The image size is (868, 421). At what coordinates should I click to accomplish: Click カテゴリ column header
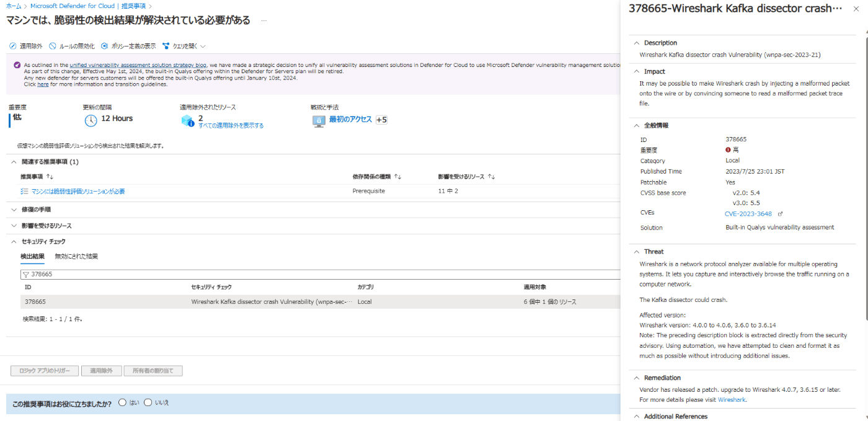click(366, 287)
